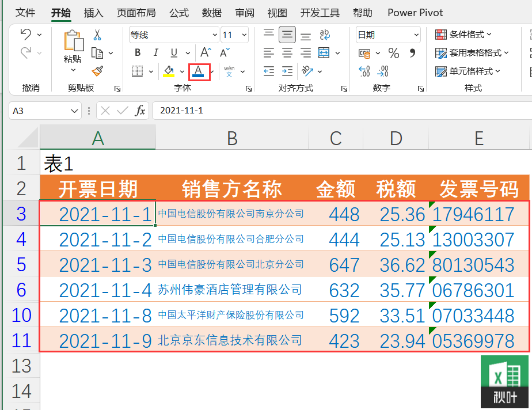Click the wrap text icon
532x410 pixels.
coord(324,35)
